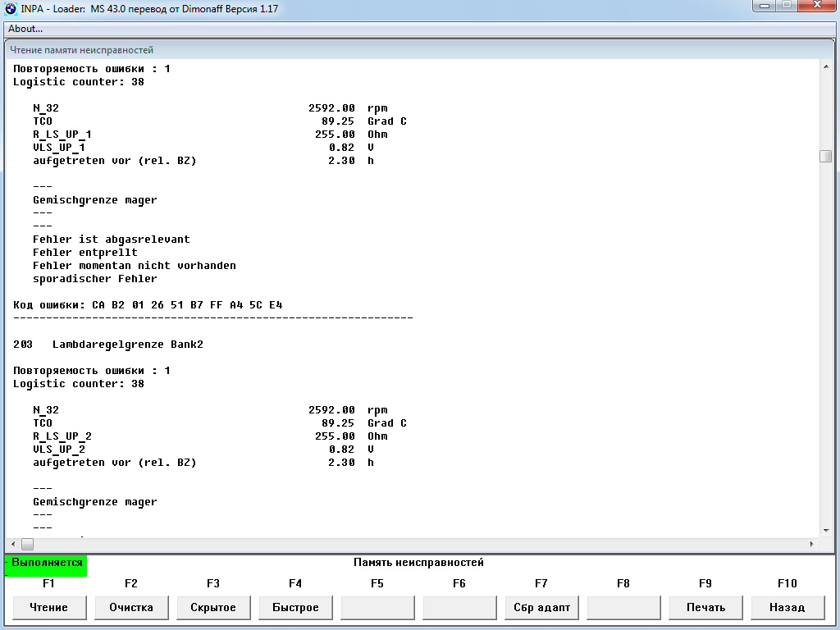Viewport: 840px width, 630px height.
Task: Open the About... menu
Action: [x=25, y=29]
